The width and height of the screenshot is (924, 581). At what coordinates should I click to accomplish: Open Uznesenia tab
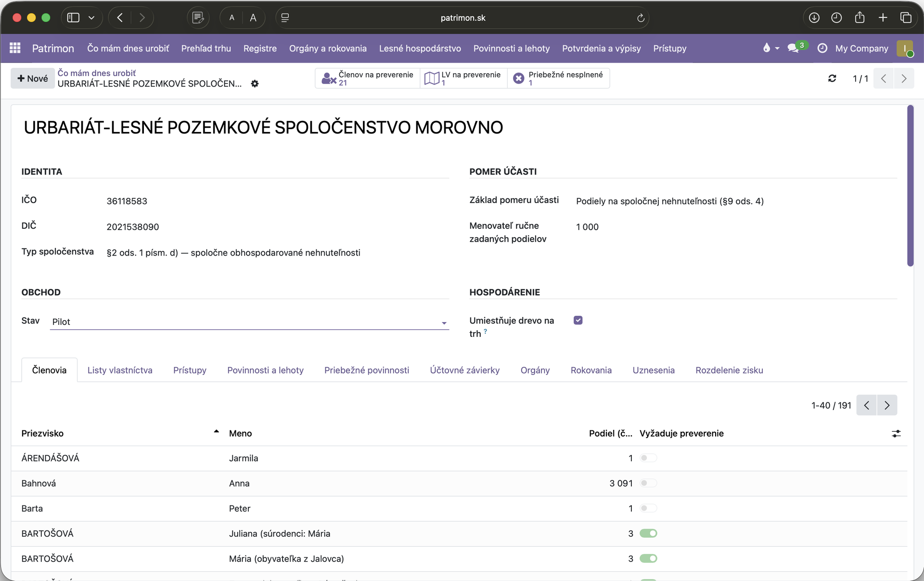(654, 370)
